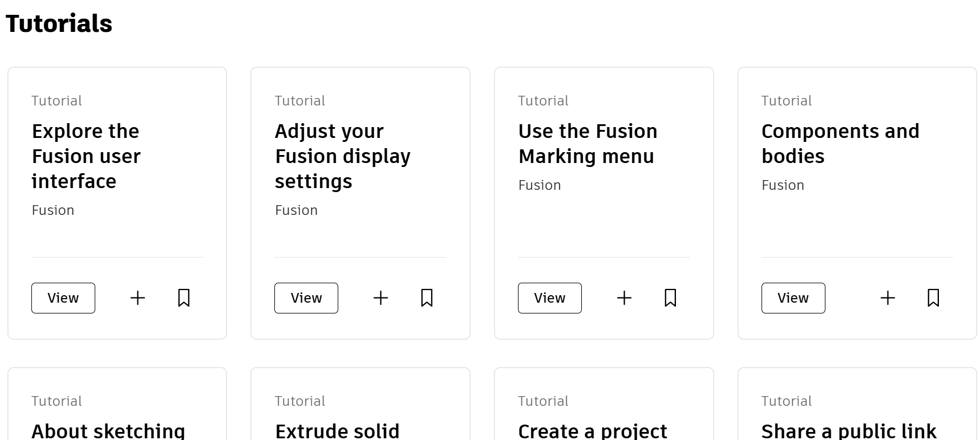View the Explore the Fusion user interface tutorial
The width and height of the screenshot is (980, 440).
(63, 298)
